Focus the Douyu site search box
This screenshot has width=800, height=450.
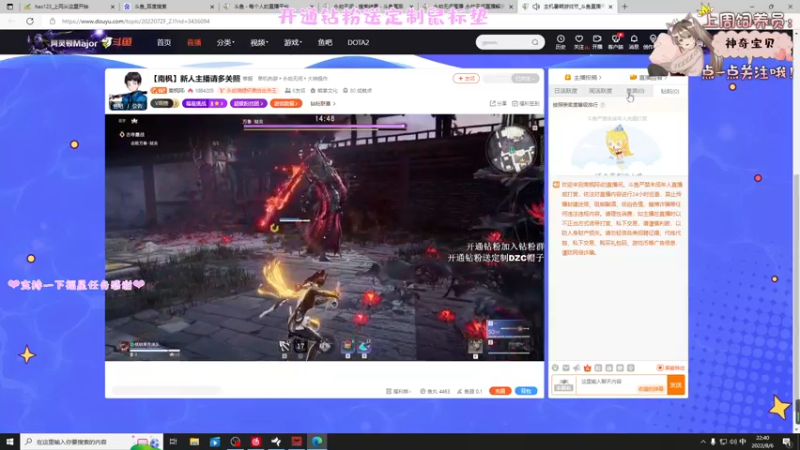504,42
